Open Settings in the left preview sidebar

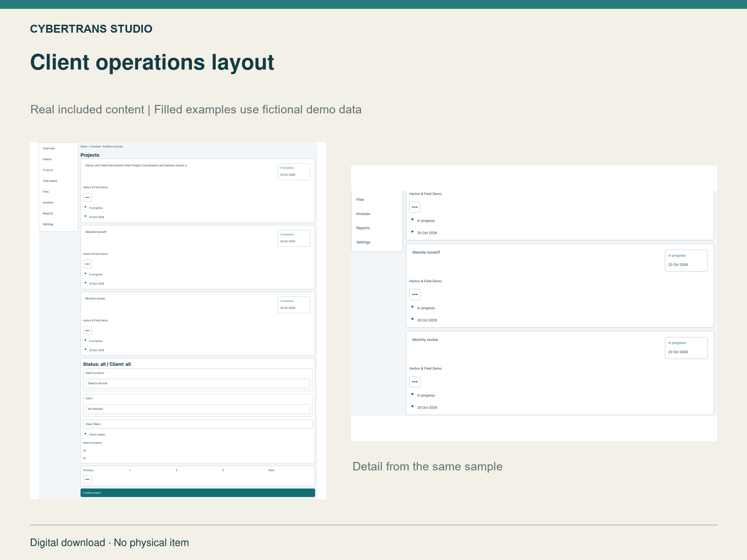click(48, 224)
